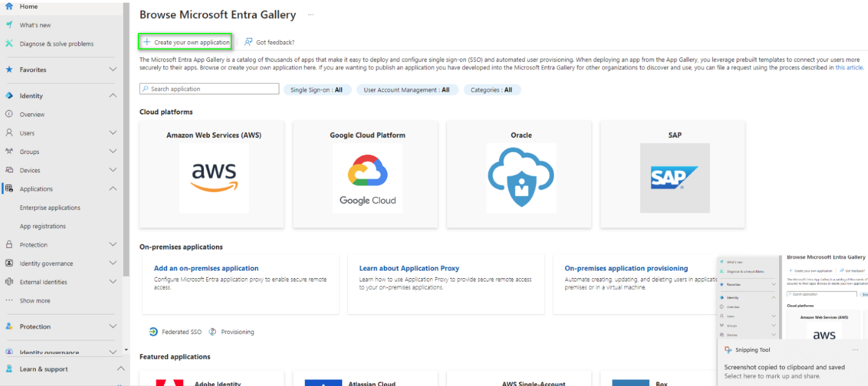Click the Show more text in sidebar

(x=35, y=301)
